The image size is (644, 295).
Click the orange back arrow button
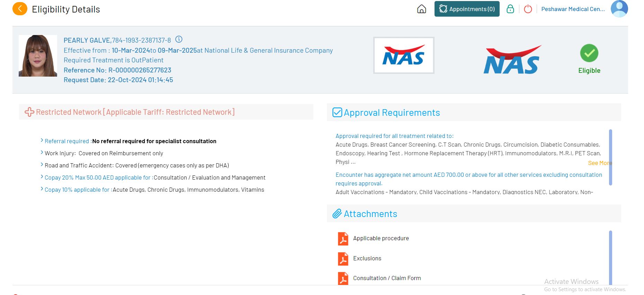pyautogui.click(x=20, y=9)
